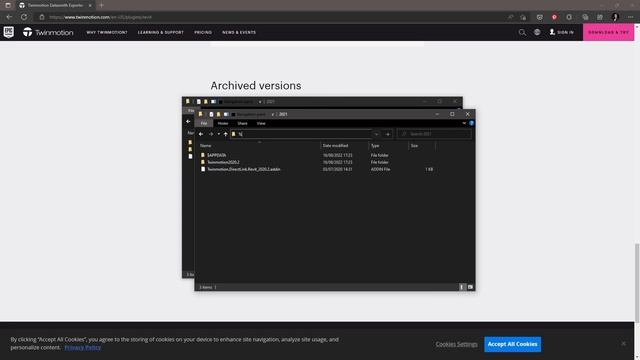Select the ADDIN File type cell
The width and height of the screenshot is (640, 360).
(x=380, y=169)
